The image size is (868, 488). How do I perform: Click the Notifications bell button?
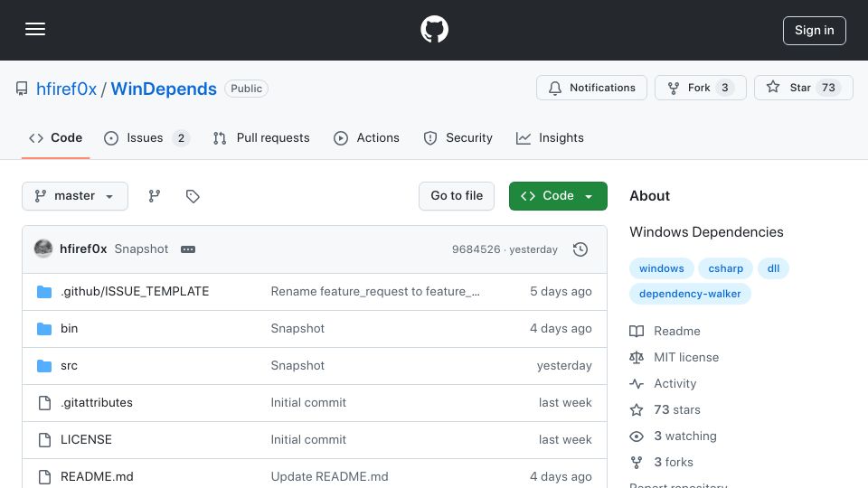pyautogui.click(x=591, y=88)
